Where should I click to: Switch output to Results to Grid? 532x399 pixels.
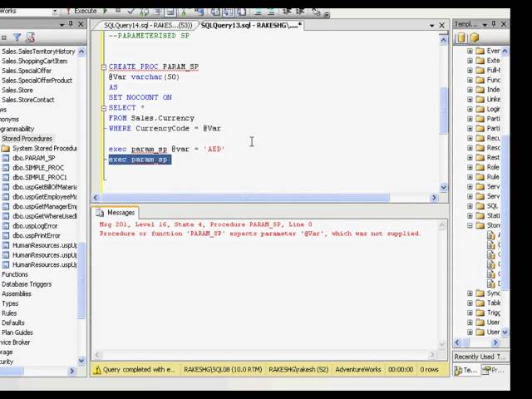[228, 12]
